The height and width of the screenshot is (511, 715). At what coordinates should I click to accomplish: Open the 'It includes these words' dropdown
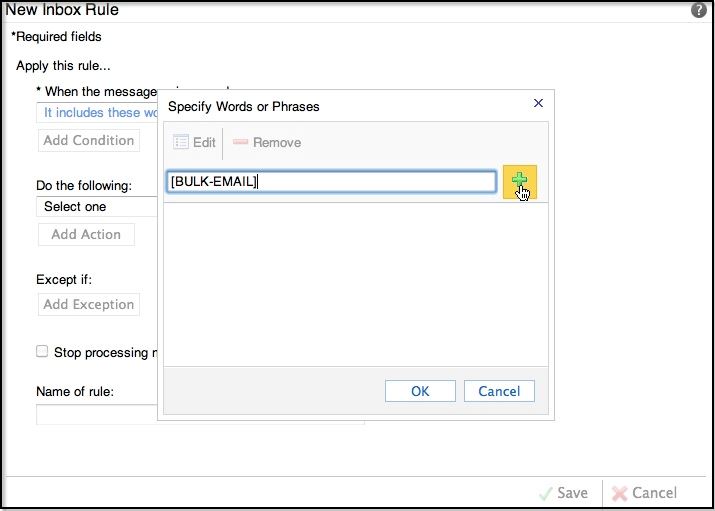pyautogui.click(x=98, y=113)
